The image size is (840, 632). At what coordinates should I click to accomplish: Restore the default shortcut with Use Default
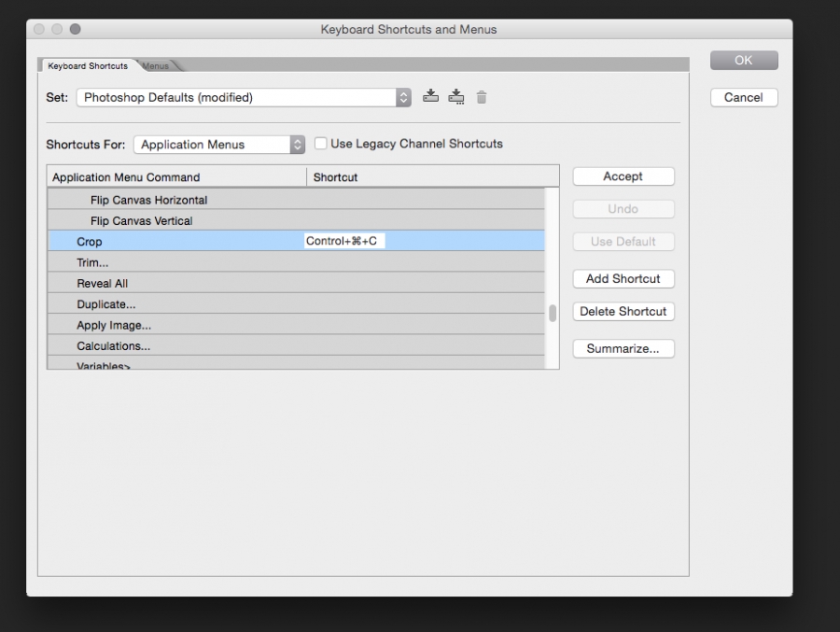pos(623,241)
